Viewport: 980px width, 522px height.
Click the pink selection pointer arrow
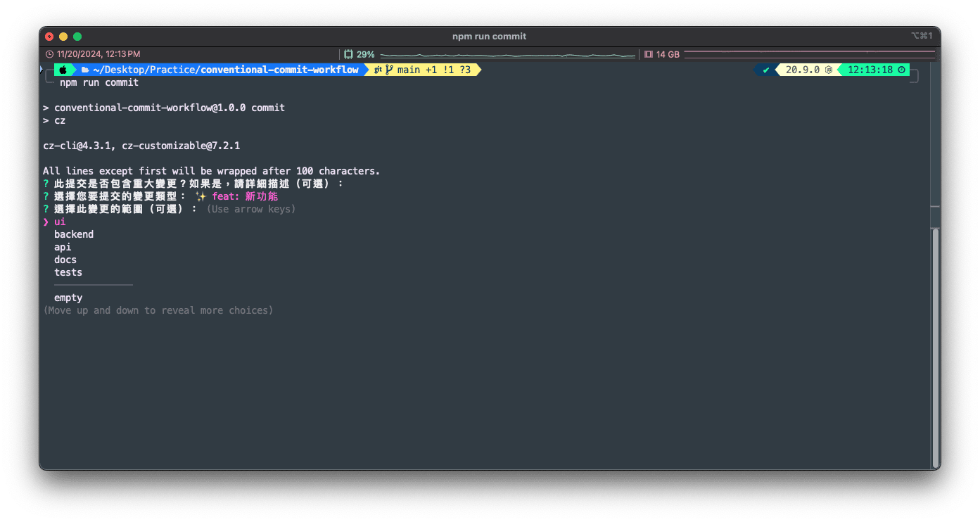(46, 222)
